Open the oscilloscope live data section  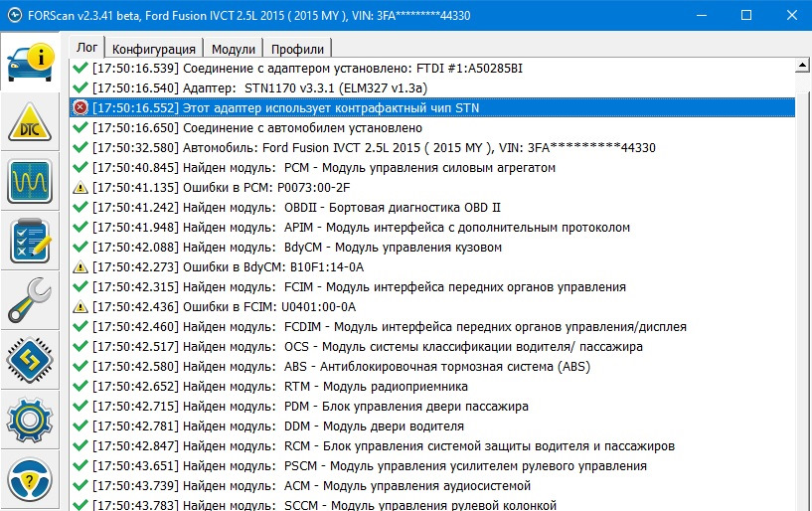[30, 181]
